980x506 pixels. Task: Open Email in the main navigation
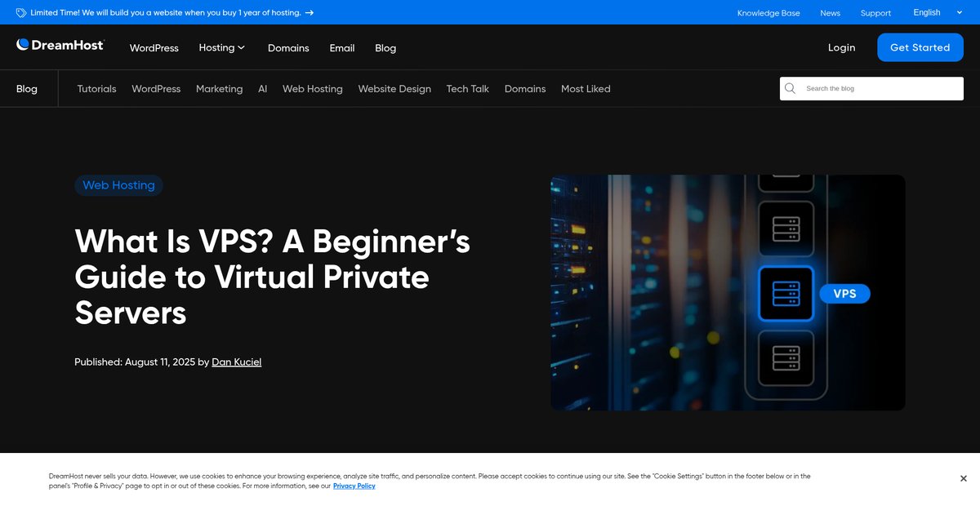point(342,48)
